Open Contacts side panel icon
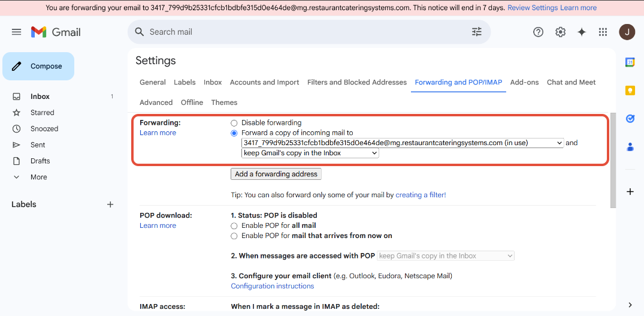The width and height of the screenshot is (644, 316). [630, 147]
